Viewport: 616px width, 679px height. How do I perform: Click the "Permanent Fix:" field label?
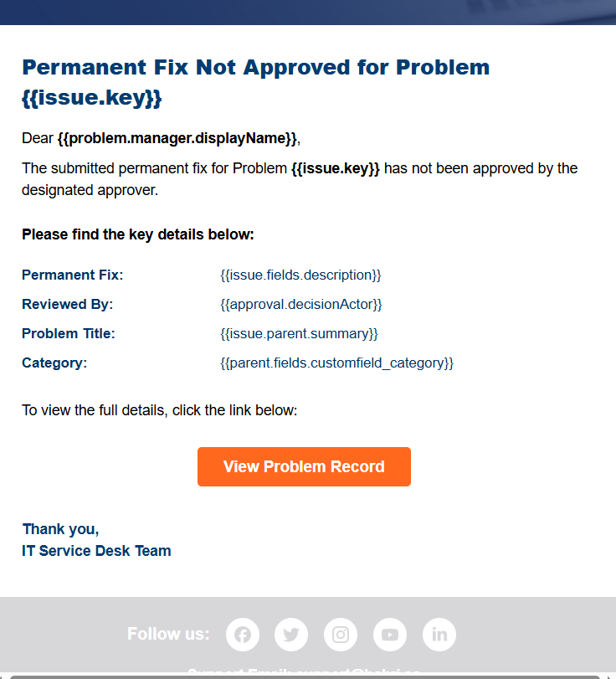(72, 275)
